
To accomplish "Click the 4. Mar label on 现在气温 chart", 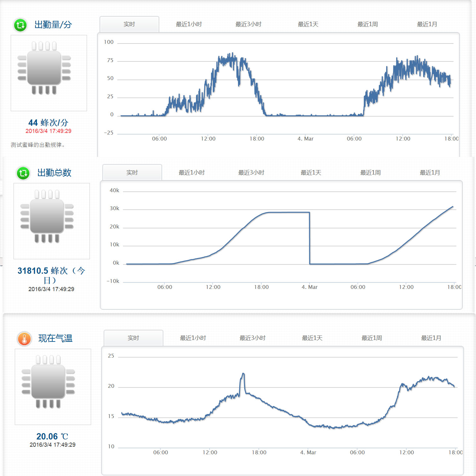I will click(x=308, y=452).
